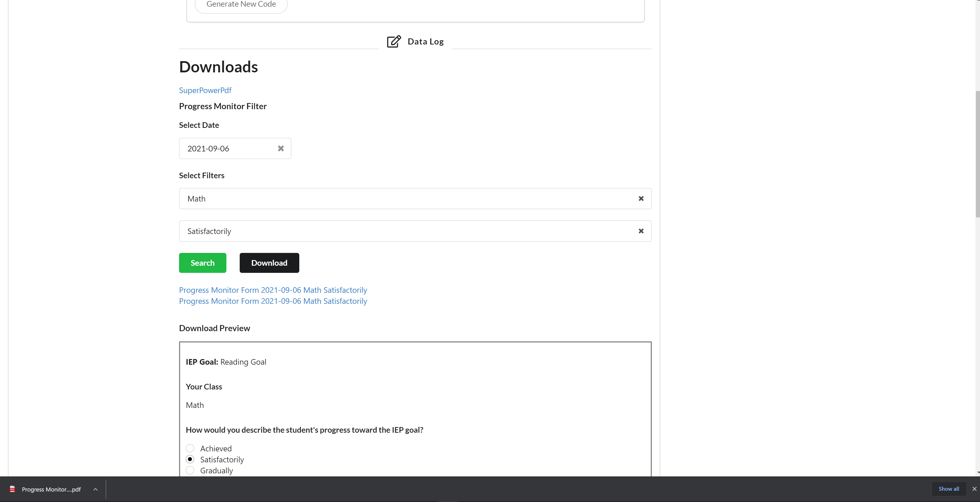Remove the Math filter with its X
This screenshot has width=980, height=502.
pos(641,198)
